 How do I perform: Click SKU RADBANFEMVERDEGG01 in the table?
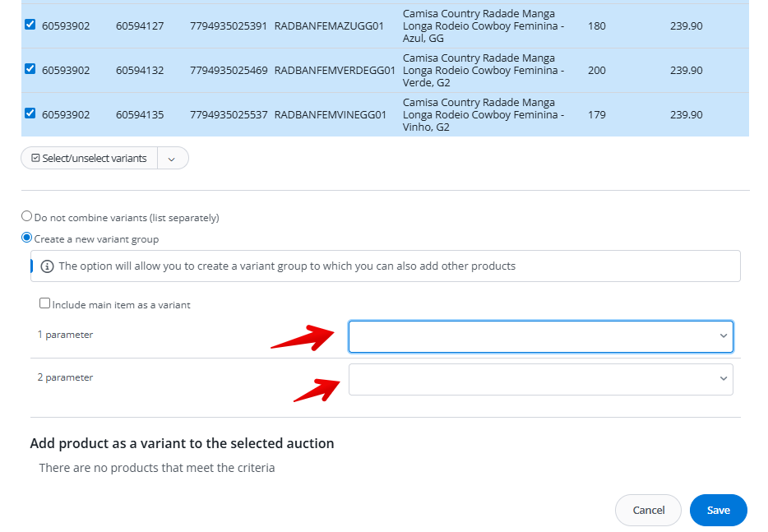tap(335, 71)
